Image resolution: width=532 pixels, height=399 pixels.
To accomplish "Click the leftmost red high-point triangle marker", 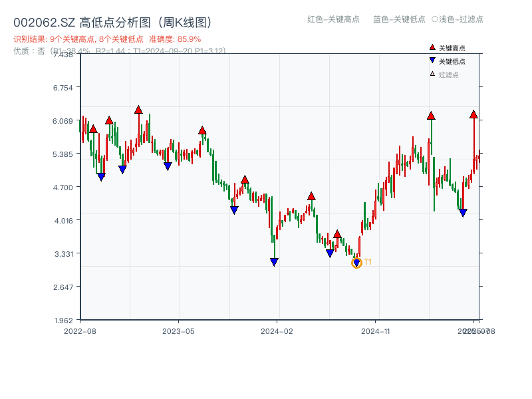I will [93, 129].
